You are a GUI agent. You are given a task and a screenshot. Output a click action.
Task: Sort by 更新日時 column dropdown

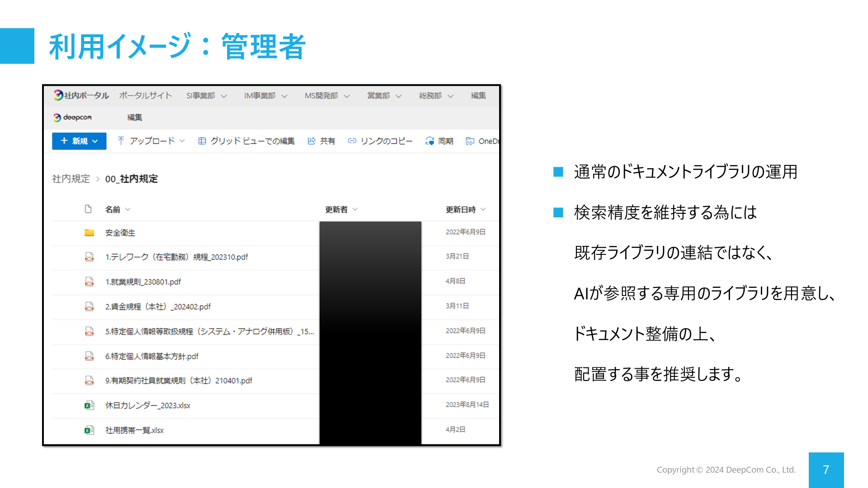(483, 209)
